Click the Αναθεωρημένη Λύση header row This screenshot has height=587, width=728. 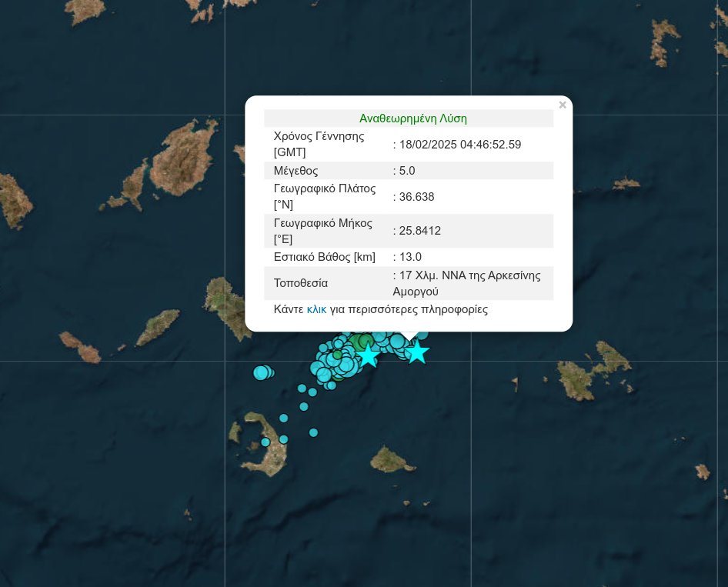point(413,118)
